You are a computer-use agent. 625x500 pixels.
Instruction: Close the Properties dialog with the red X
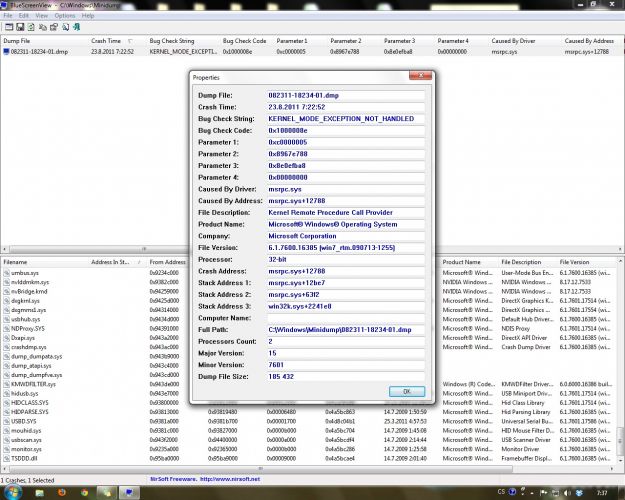[420, 75]
